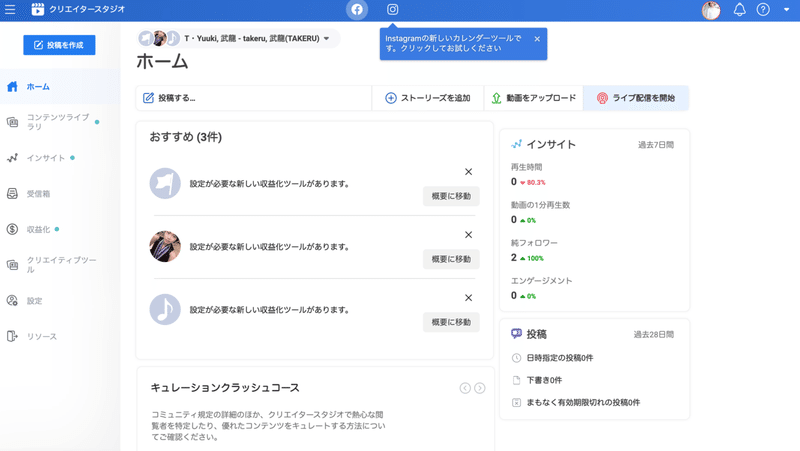Expand the account dropdown arrow at top right
Image resolution: width=800 pixels, height=451 pixels.
(x=786, y=9)
